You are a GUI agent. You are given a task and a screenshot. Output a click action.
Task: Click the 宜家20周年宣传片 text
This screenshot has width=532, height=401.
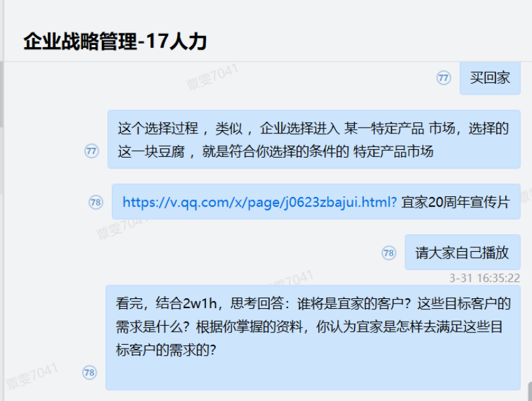tap(456, 202)
